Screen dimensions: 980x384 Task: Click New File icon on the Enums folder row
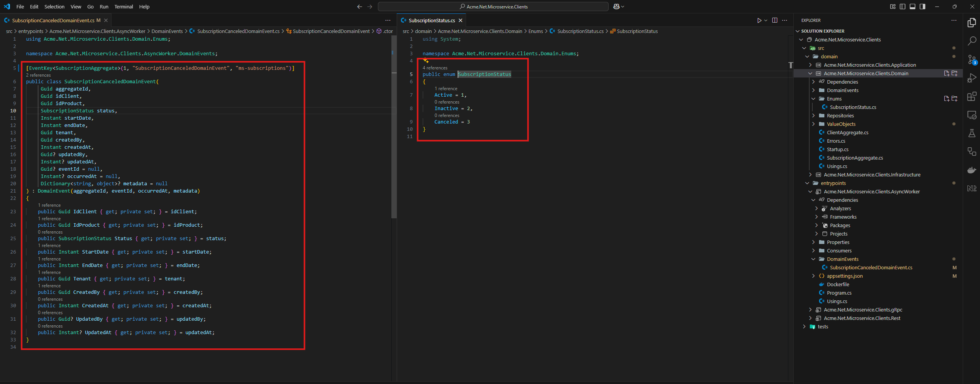click(946, 99)
